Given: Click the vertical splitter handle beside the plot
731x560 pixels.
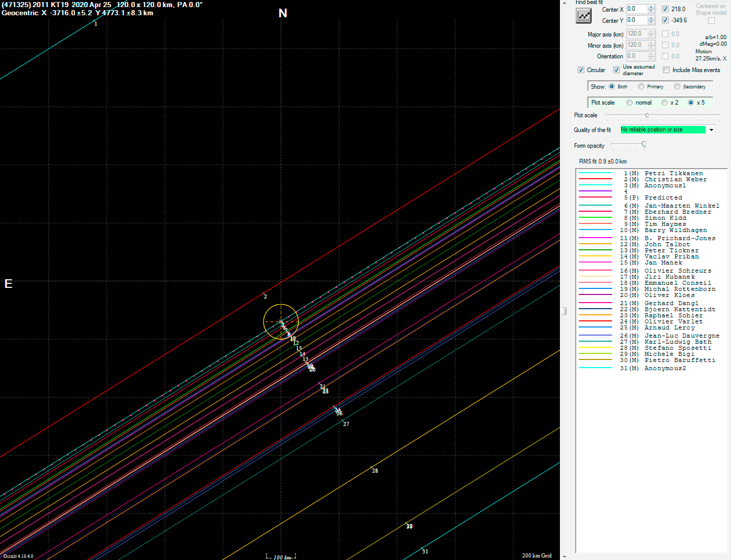Looking at the screenshot, I should click(564, 311).
